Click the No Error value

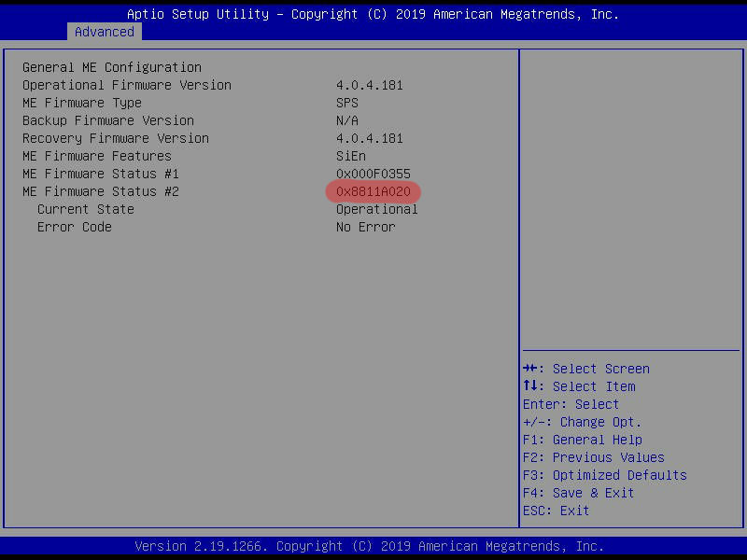(366, 227)
